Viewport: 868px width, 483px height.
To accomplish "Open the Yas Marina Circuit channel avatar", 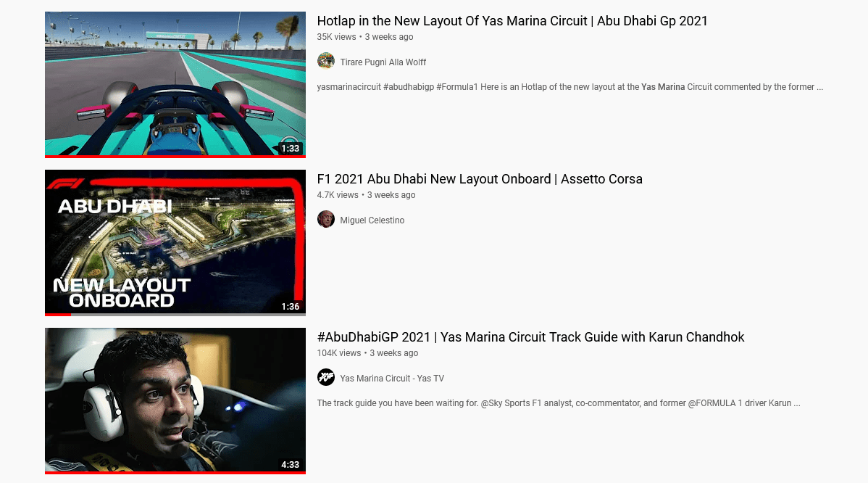I will (x=325, y=377).
